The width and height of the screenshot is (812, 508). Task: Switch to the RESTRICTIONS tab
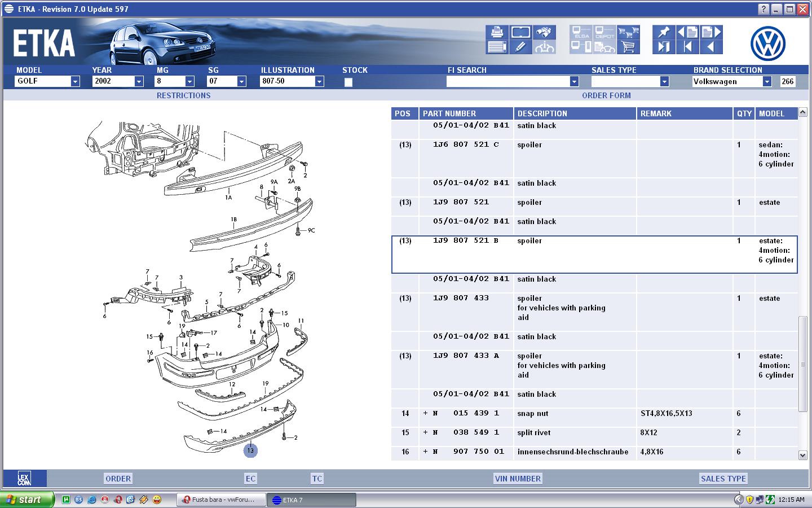click(x=183, y=95)
